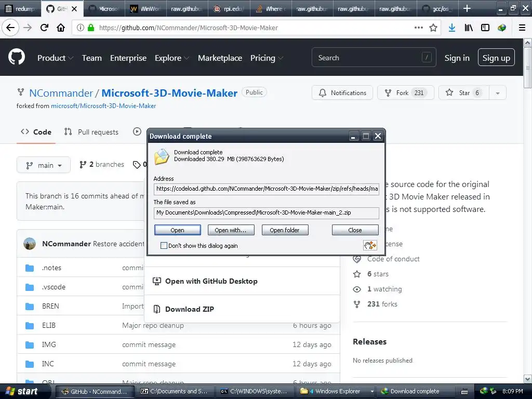The height and width of the screenshot is (399, 532).
Task: Click the Sign in link
Action: (457, 58)
